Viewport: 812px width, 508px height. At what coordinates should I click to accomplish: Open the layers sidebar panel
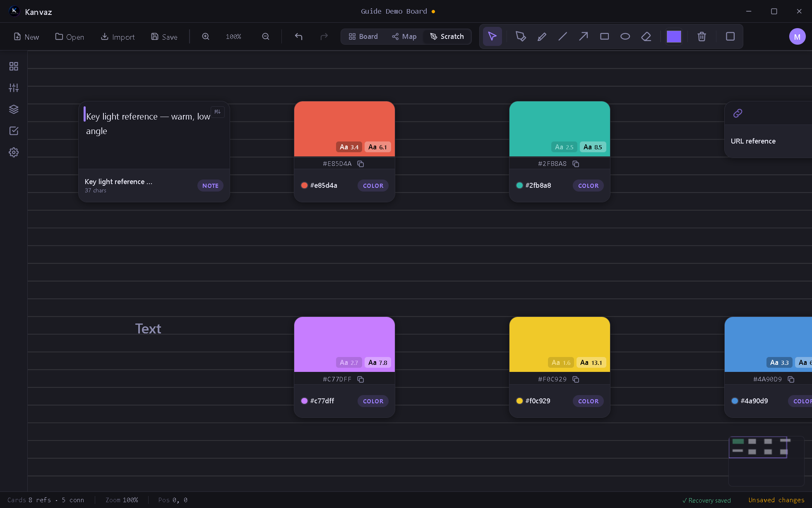point(14,109)
